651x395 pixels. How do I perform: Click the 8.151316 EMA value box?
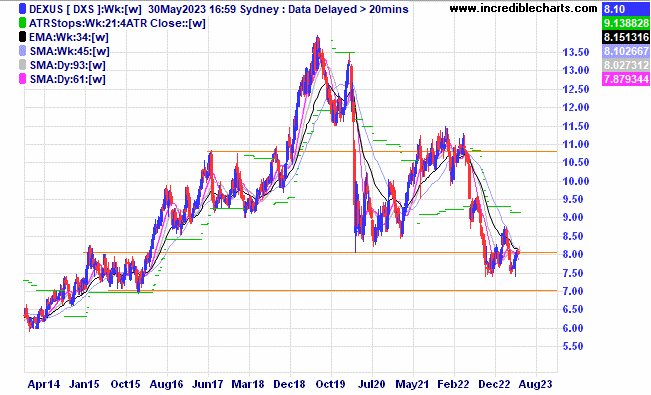click(626, 37)
